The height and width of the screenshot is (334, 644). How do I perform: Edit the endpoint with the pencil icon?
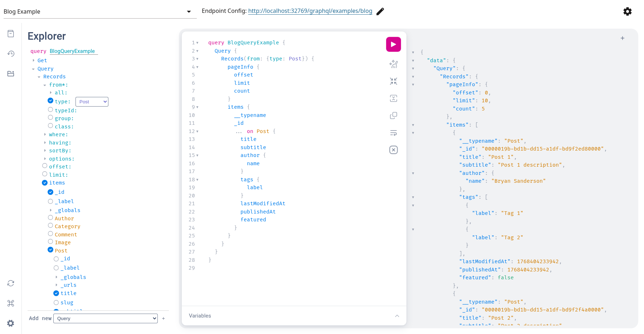click(x=380, y=11)
